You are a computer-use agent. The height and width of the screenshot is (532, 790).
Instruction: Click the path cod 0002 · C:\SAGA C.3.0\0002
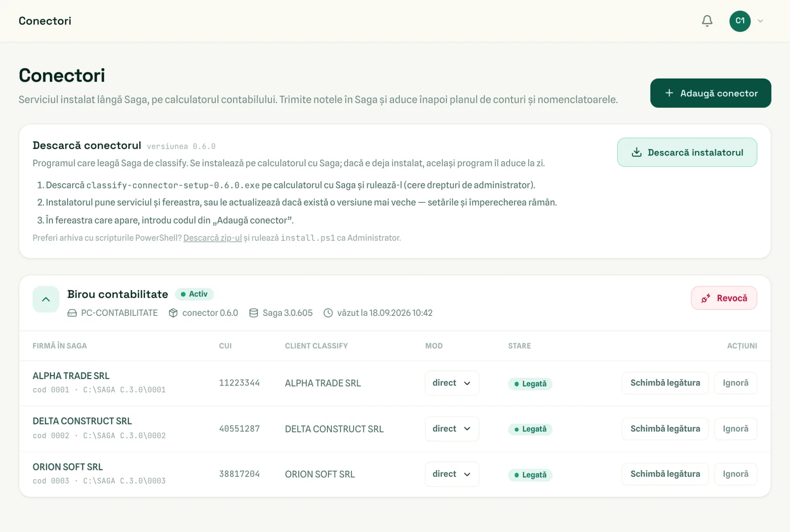(x=99, y=436)
